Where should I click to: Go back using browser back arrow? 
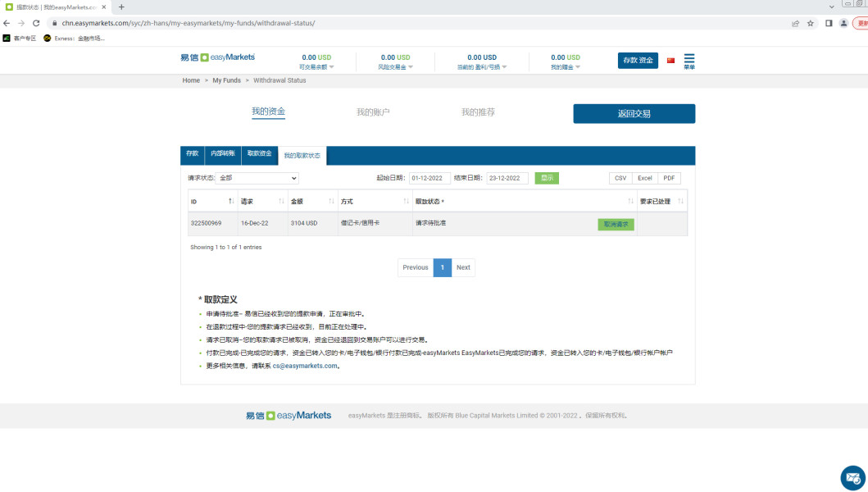click(7, 23)
